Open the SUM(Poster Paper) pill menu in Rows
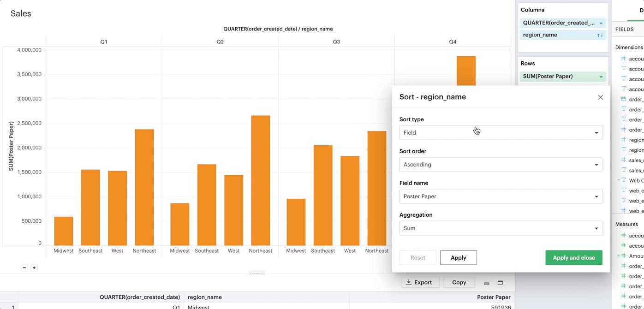This screenshot has width=644, height=309. 601,77
